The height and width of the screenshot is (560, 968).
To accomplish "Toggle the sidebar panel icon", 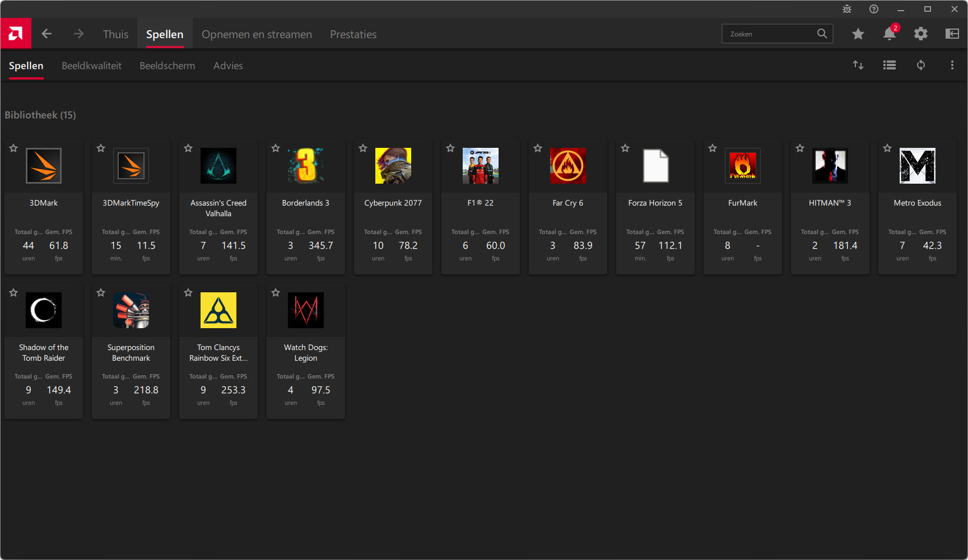I will click(952, 34).
